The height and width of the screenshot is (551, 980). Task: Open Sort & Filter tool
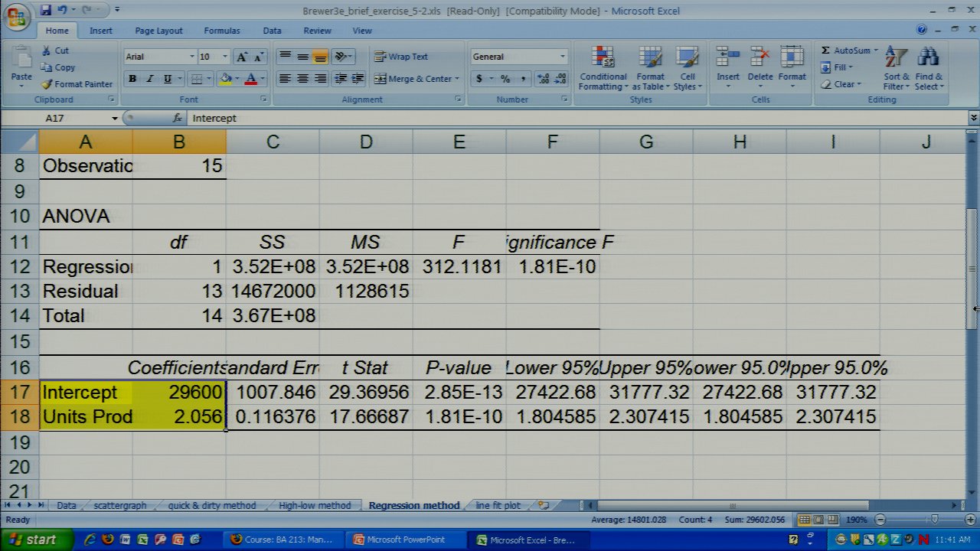896,69
